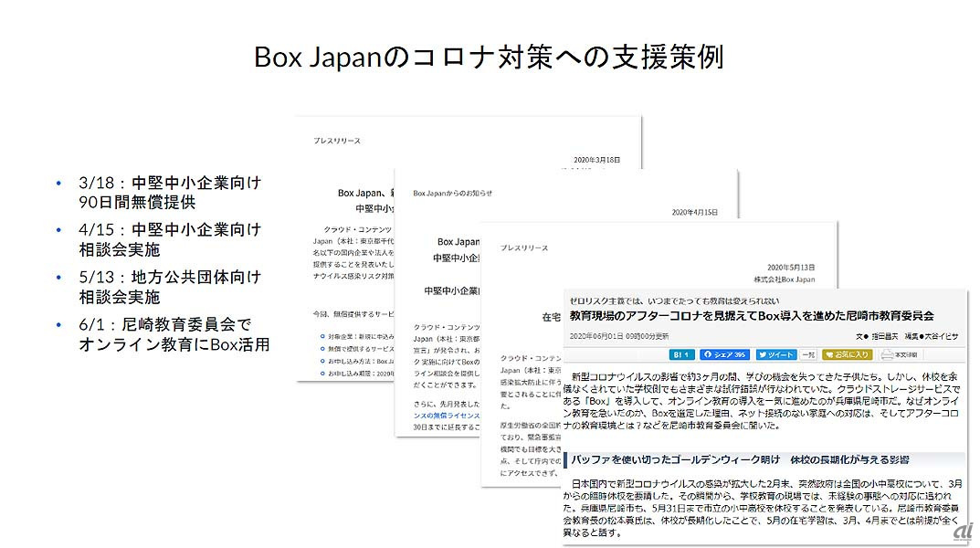Click the 一覧 button beside the tweet button
The width and height of the screenshot is (980, 548).
808,354
